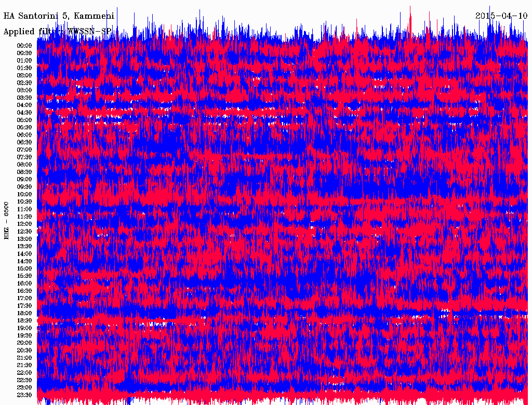This screenshot has width=532, height=405.
Task: Select the 17:30 time row label
Action: coord(24,306)
